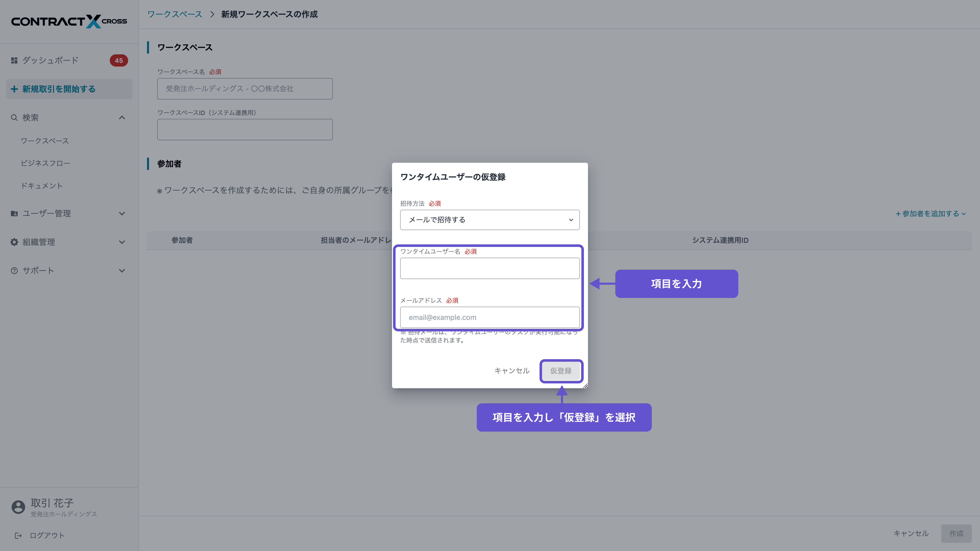Viewport: 980px width, 551px height.
Task: Click the support question mark icon
Action: coord(14,271)
